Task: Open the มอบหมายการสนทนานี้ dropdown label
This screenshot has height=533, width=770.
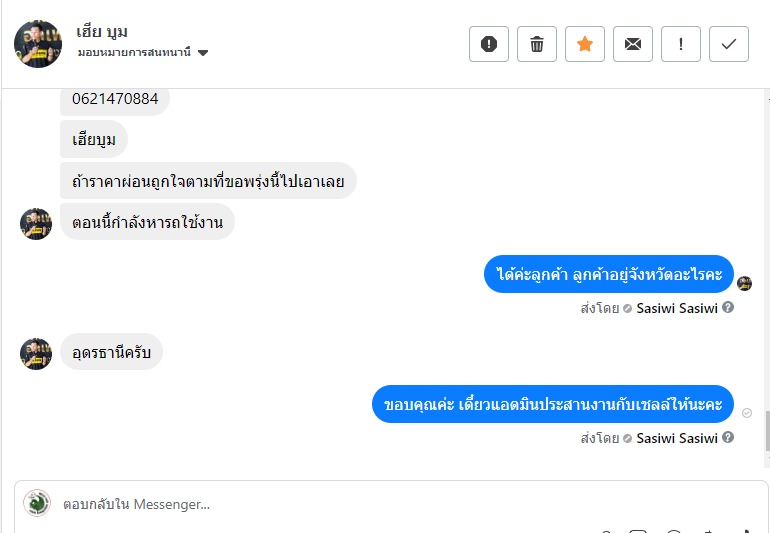Action: point(134,53)
